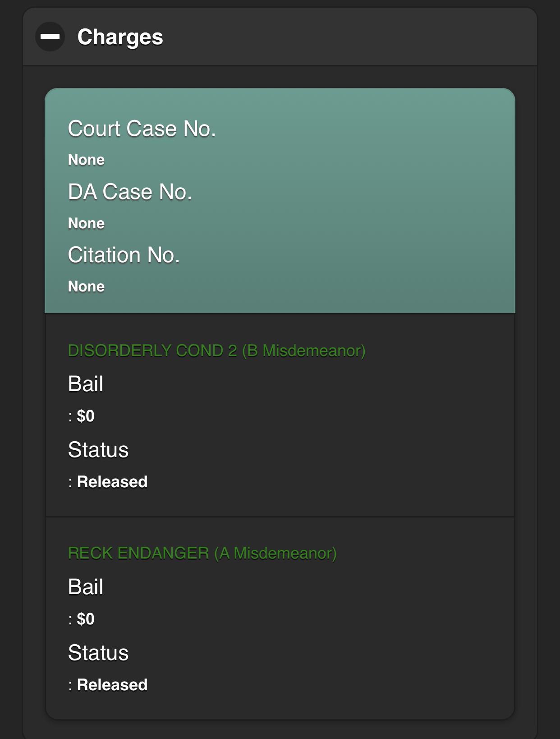This screenshot has height=739, width=560.
Task: Open the RECK ENDANGER charge link
Action: coord(138,553)
